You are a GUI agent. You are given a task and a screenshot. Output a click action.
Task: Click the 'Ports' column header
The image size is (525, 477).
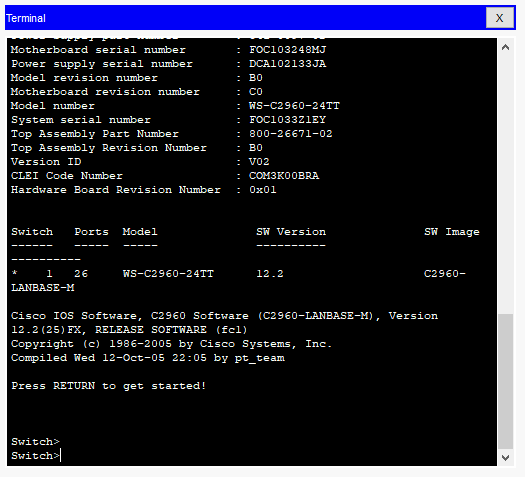(x=91, y=232)
